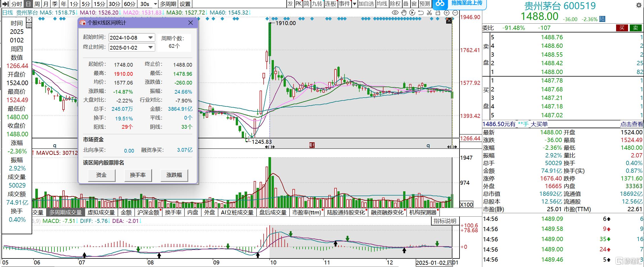
Task: Select the hand pan tool icon
Action: pyautogui.click(x=404, y=13)
